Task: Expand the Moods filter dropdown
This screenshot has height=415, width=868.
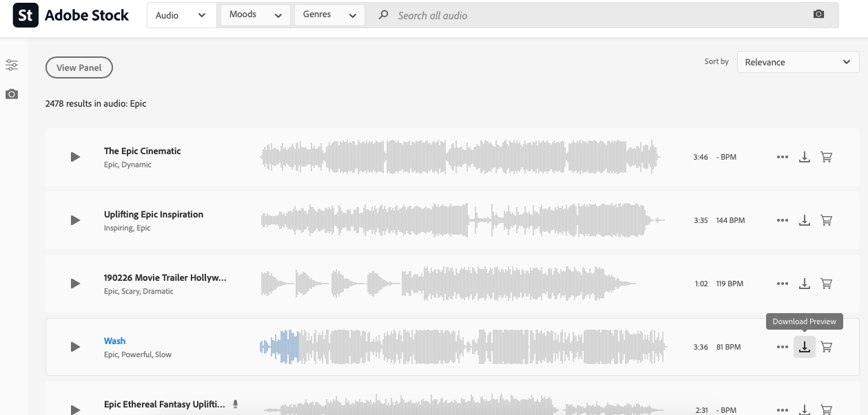Action: [255, 15]
